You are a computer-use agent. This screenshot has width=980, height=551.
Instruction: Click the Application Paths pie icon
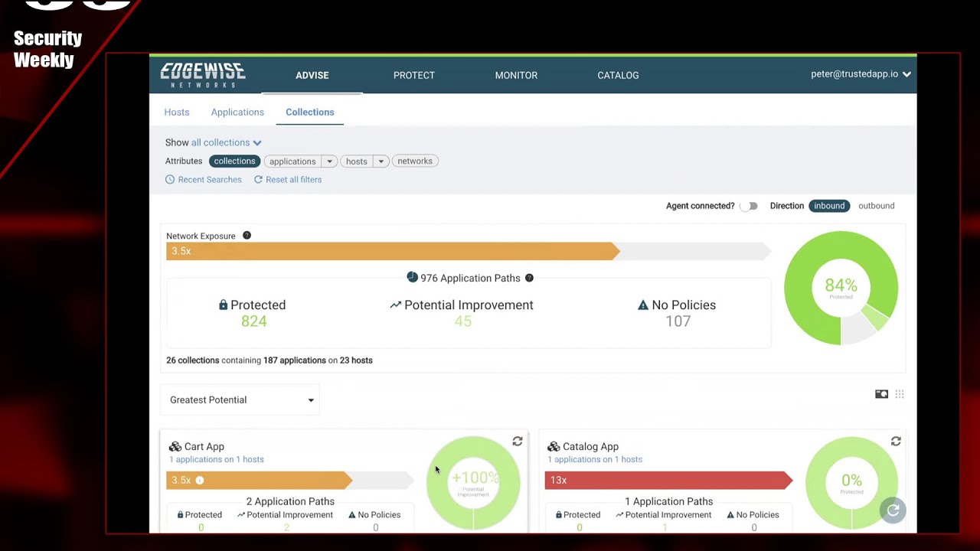(x=412, y=277)
